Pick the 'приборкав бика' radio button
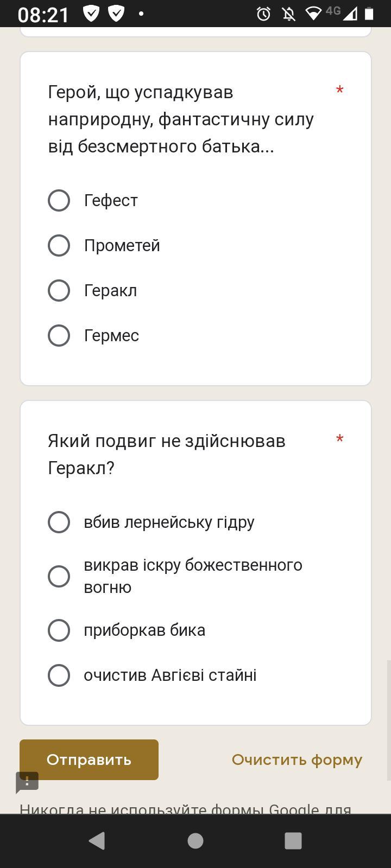Screen dimensions: 391x868 59,630
